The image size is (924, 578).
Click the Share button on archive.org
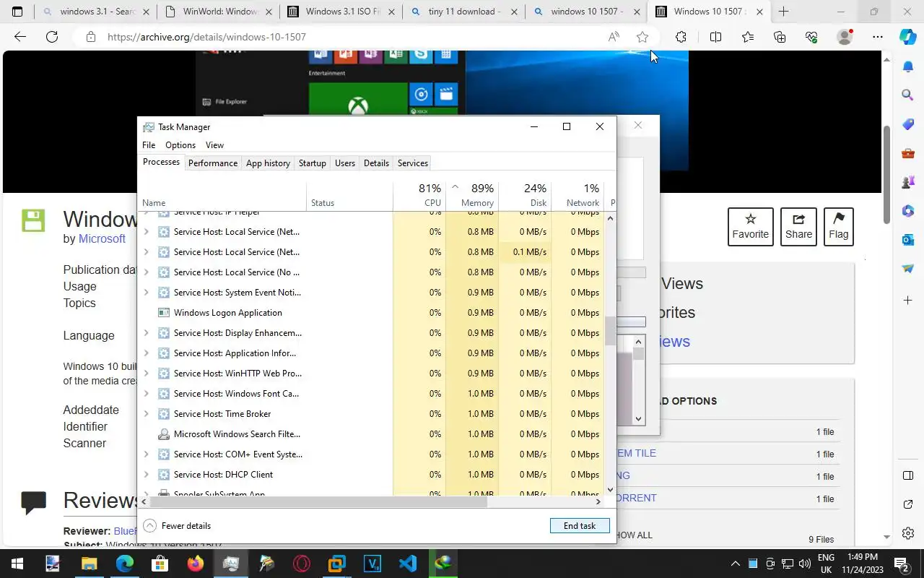799,226
